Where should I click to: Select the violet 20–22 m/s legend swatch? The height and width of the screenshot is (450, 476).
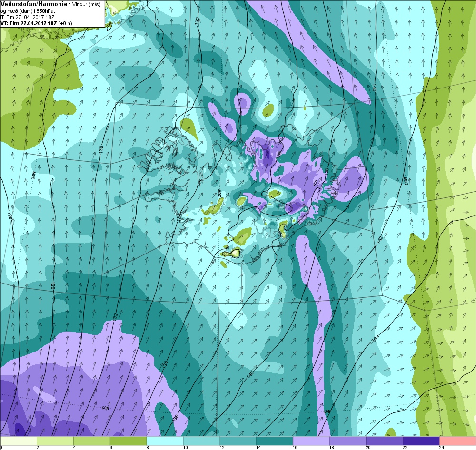pos(384,440)
